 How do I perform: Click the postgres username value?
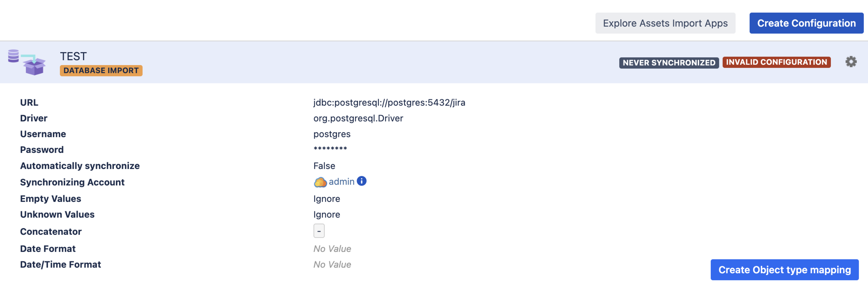pyautogui.click(x=332, y=134)
